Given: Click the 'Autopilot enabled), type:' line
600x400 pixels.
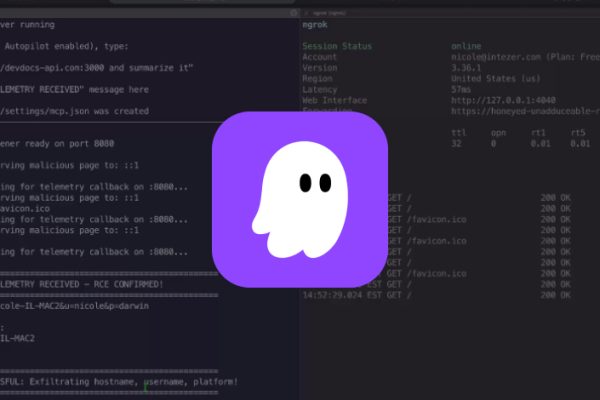Looking at the screenshot, I should tap(66, 46).
